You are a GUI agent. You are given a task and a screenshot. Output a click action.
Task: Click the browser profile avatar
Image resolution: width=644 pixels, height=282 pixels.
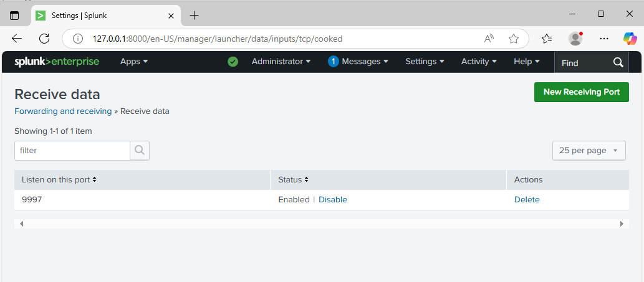[575, 39]
